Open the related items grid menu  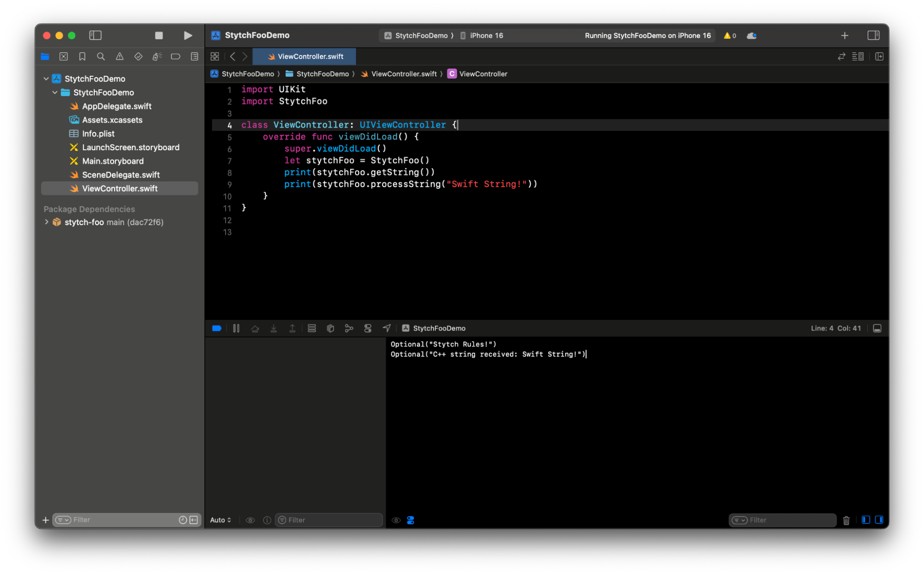pyautogui.click(x=215, y=56)
